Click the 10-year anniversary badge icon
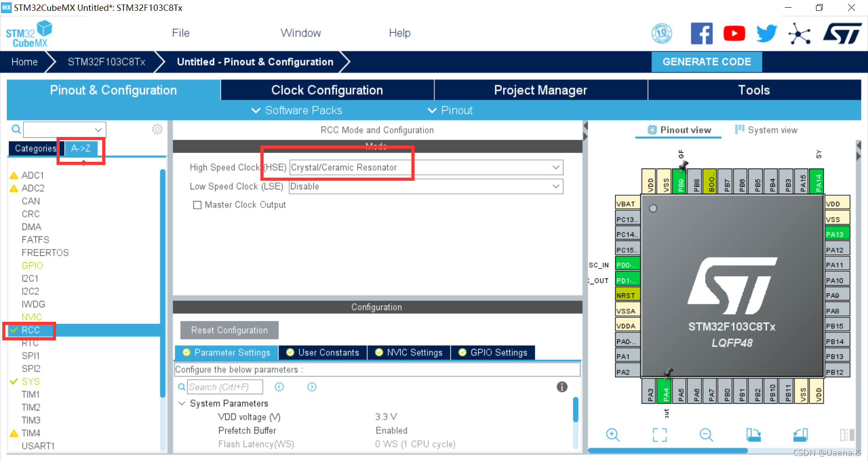 [x=662, y=33]
